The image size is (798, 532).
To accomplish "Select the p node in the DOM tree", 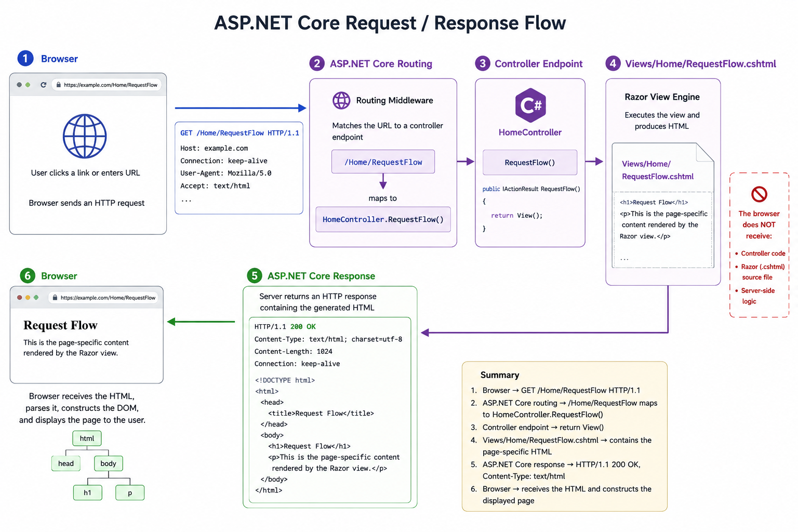I will pos(130,493).
